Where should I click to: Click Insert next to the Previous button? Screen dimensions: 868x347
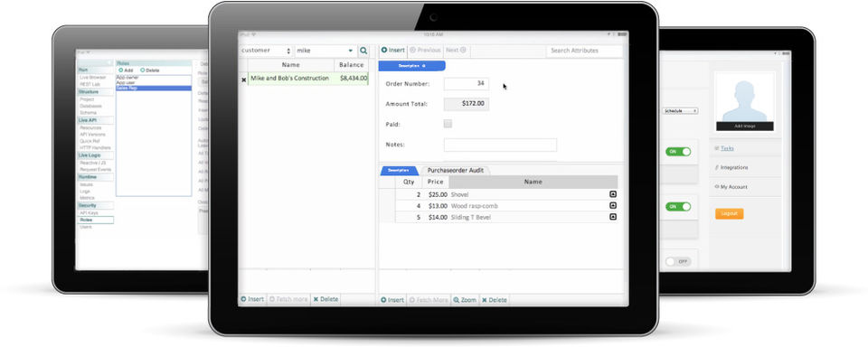pos(393,50)
